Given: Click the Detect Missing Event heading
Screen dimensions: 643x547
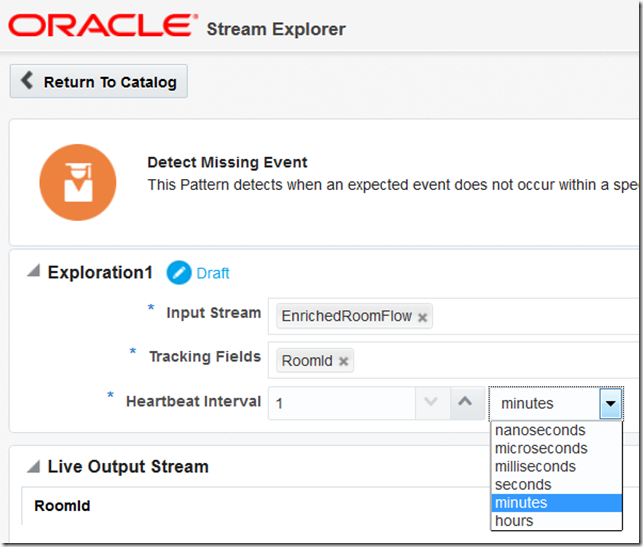Looking at the screenshot, I should pos(227,162).
